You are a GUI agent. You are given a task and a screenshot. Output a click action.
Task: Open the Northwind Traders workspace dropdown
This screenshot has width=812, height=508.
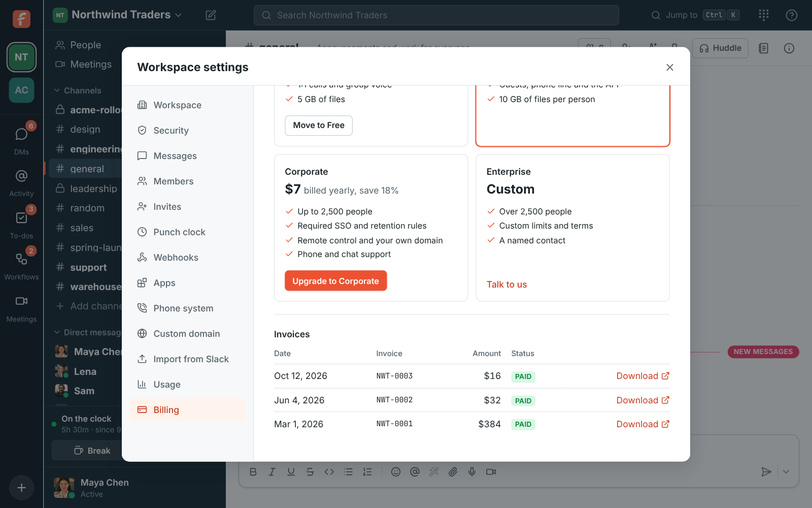coord(118,15)
